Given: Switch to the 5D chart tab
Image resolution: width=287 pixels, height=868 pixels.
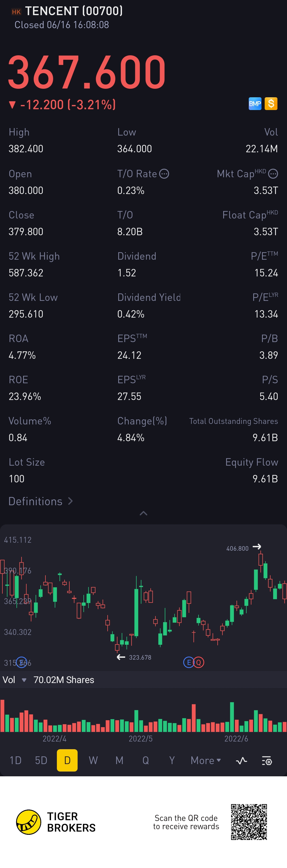Looking at the screenshot, I should [x=41, y=761].
